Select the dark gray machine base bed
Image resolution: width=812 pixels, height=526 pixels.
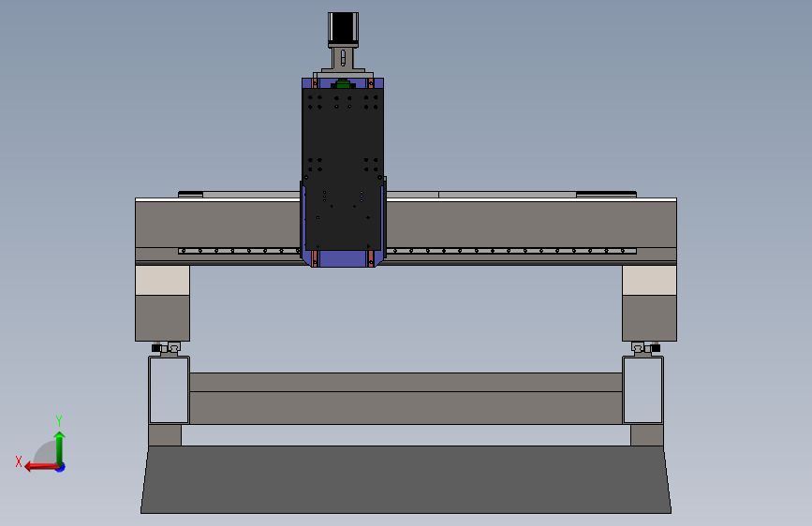pyautogui.click(x=406, y=479)
